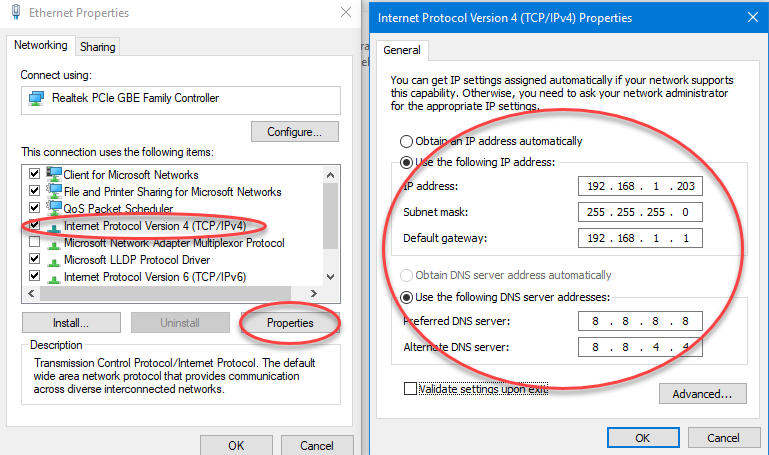
Task: Click the Advanced... button
Action: pos(702,394)
